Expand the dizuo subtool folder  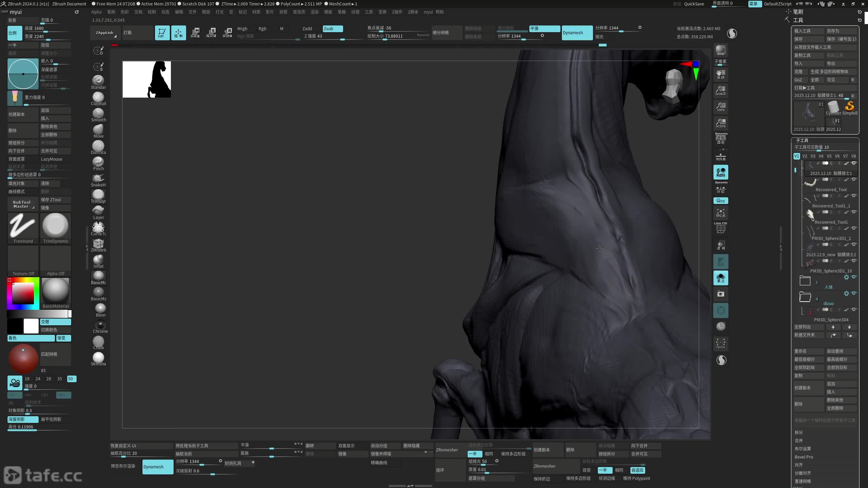805,297
